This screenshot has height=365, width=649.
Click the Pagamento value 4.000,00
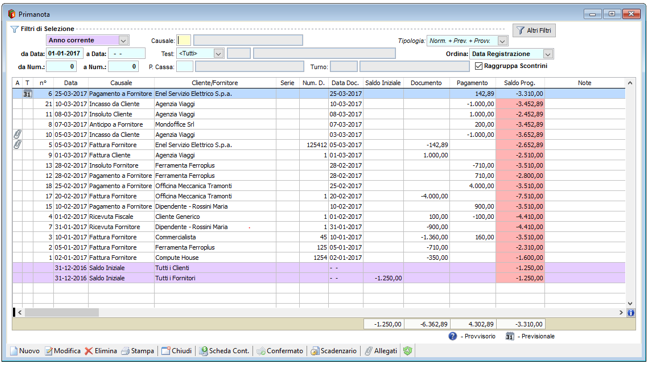481,186
